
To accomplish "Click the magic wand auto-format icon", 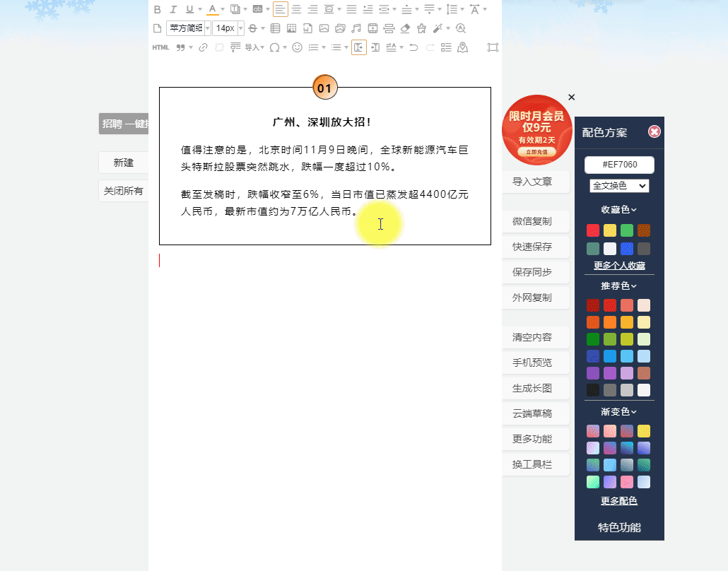I will pyautogui.click(x=438, y=28).
